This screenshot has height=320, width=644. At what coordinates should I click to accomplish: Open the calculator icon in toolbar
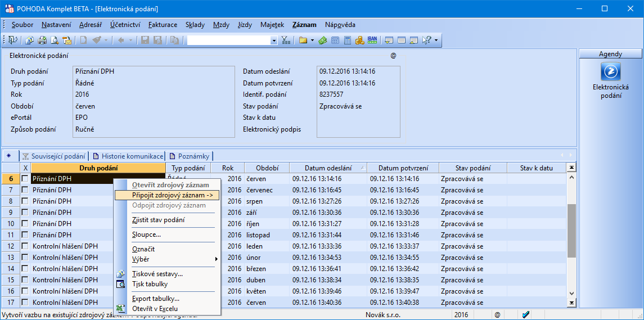coord(348,40)
